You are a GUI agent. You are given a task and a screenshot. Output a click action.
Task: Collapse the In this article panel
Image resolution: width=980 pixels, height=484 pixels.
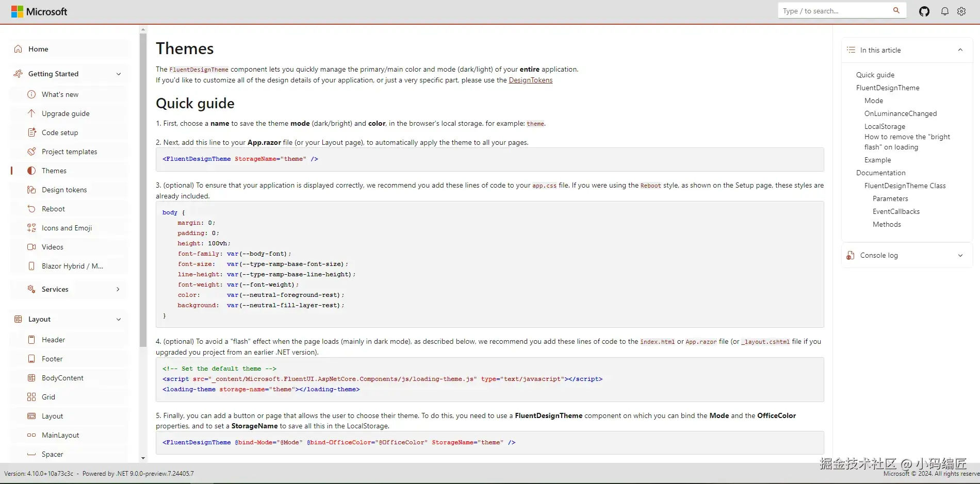coord(960,50)
